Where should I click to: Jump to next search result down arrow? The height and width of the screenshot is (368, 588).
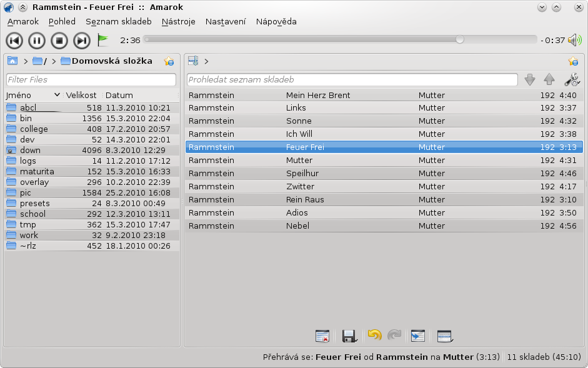pyautogui.click(x=529, y=79)
